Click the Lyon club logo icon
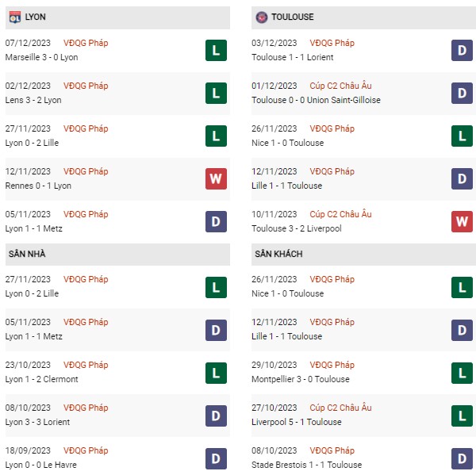The image size is (476, 475). tap(15, 17)
